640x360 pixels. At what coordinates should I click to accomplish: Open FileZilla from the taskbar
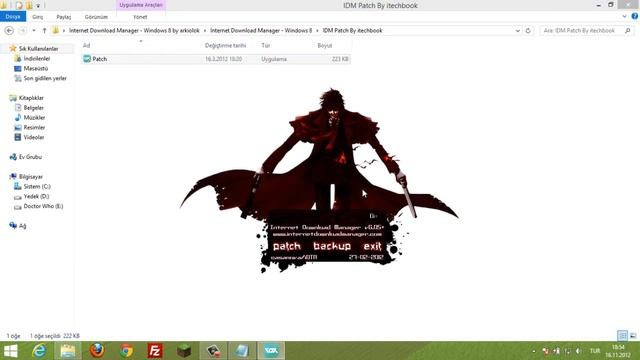tap(155, 351)
